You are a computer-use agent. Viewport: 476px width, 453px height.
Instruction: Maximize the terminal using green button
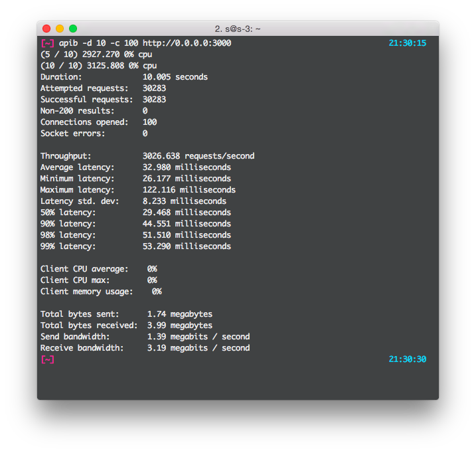click(x=73, y=29)
